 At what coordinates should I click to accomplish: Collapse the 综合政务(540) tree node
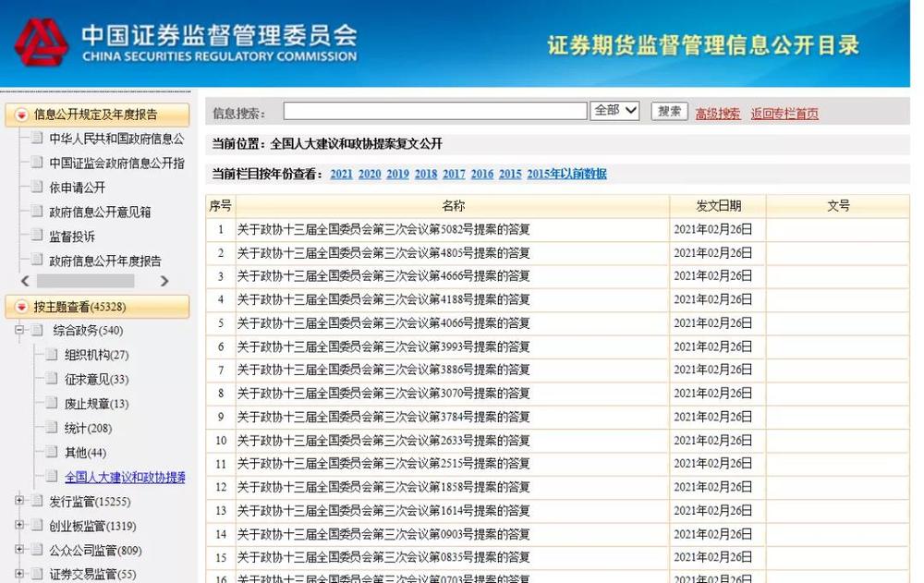click(x=18, y=330)
